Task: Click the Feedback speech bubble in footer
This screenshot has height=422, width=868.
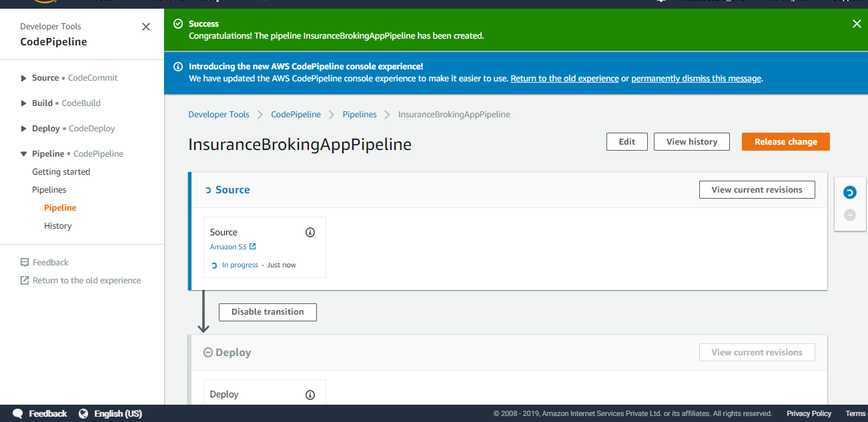Action: coord(18,413)
